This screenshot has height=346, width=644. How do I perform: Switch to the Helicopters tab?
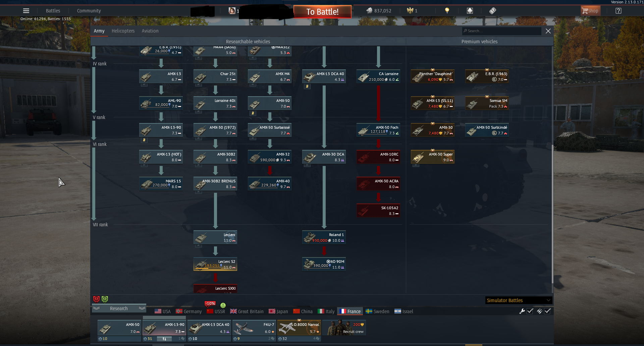[123, 31]
